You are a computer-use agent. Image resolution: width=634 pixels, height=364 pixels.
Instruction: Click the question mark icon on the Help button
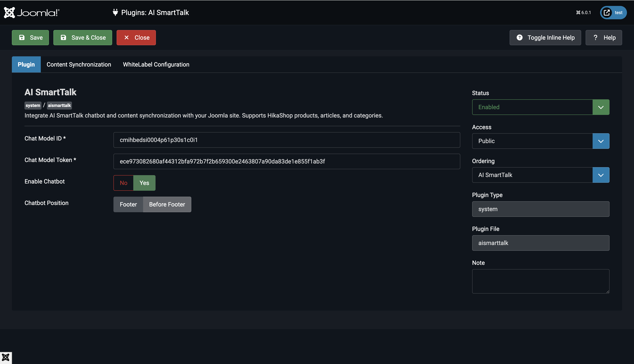pyautogui.click(x=595, y=37)
